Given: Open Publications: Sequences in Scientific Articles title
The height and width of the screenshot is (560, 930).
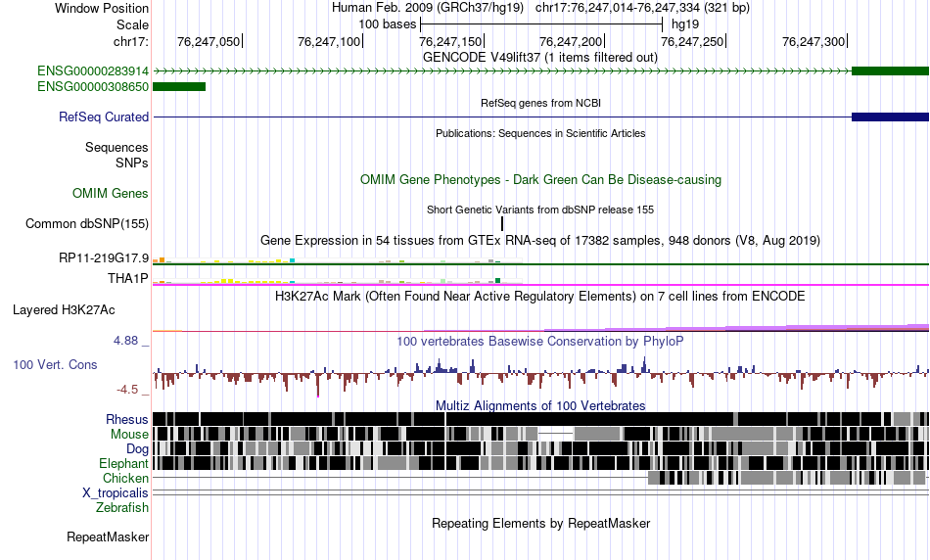Looking at the screenshot, I should [540, 133].
